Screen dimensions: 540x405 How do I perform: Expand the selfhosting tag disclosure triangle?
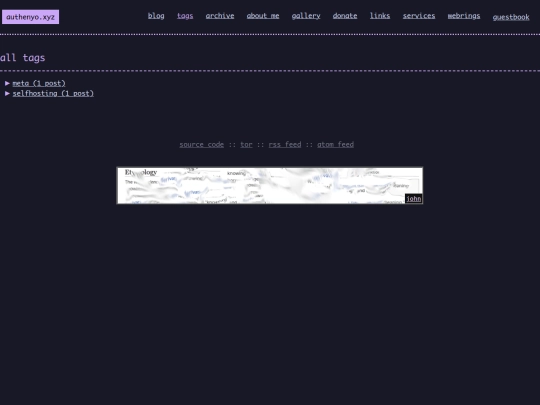pyautogui.click(x=7, y=93)
